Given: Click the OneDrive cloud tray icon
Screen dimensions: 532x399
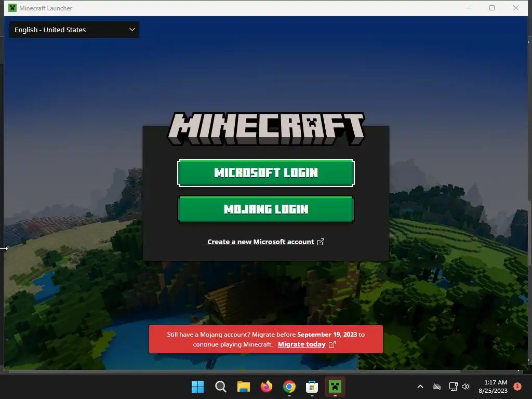Looking at the screenshot, I should (437, 387).
